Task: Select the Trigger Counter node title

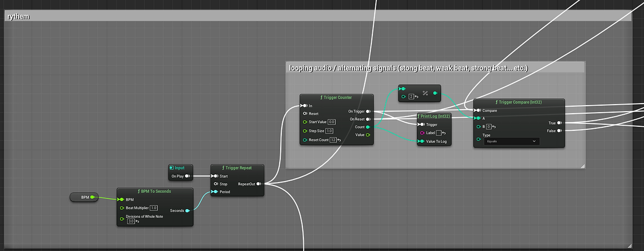Action: pyautogui.click(x=336, y=98)
